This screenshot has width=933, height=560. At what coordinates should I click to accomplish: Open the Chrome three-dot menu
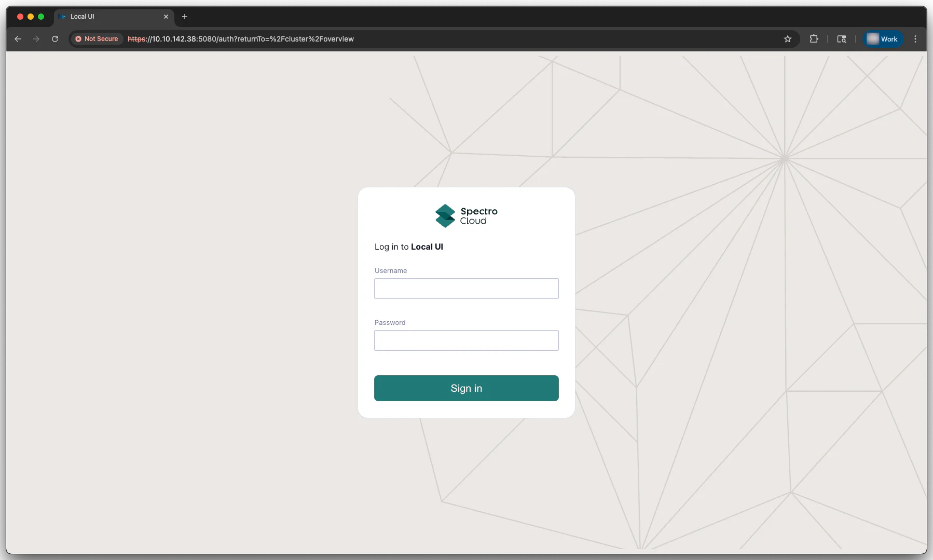coord(915,39)
